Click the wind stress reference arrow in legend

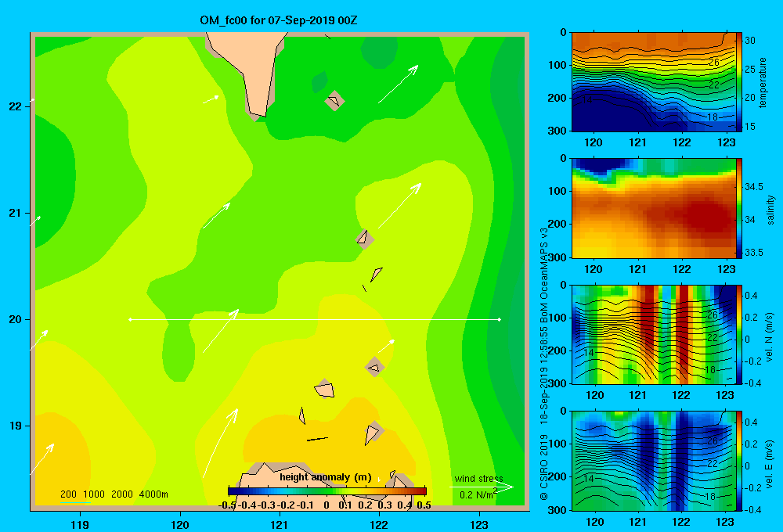point(482,487)
